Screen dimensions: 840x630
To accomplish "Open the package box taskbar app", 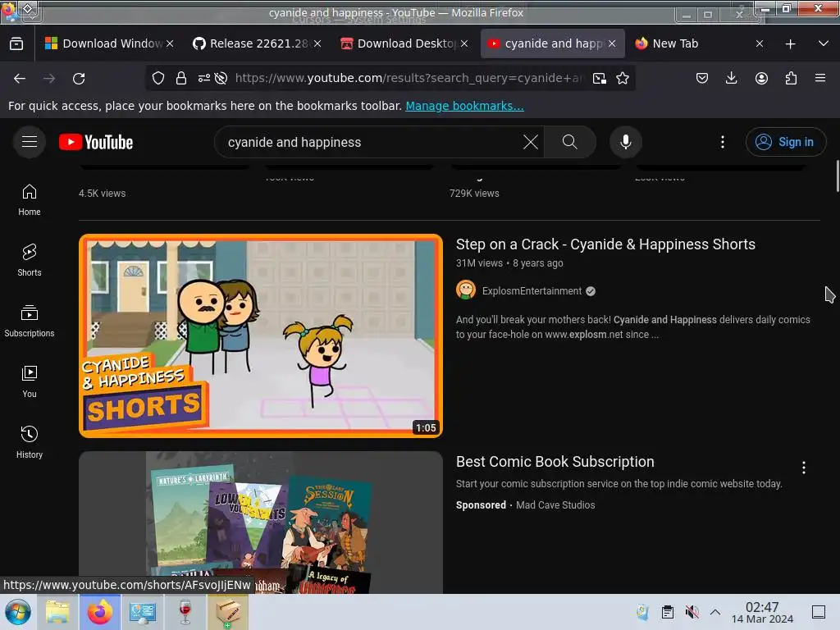I will click(228, 612).
